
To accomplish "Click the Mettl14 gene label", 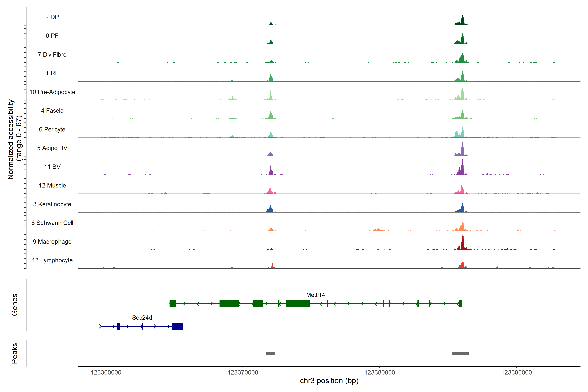I will pos(316,295).
